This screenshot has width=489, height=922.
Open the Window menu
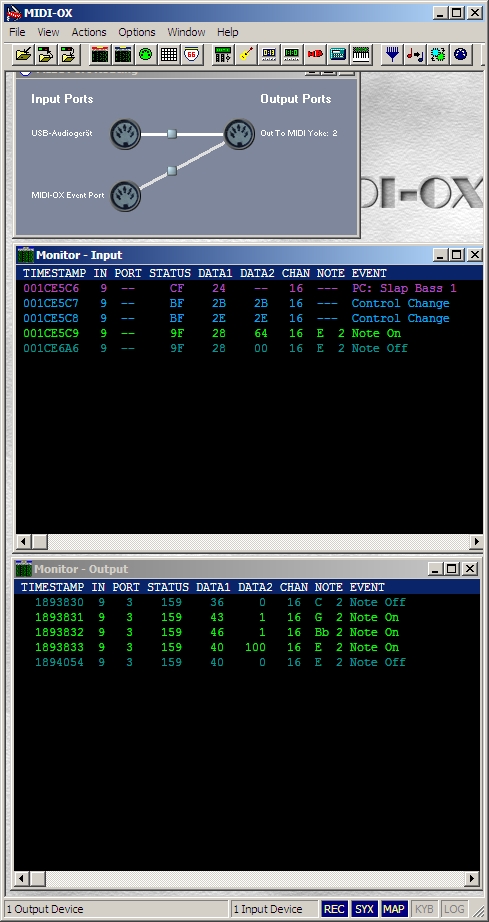point(186,32)
